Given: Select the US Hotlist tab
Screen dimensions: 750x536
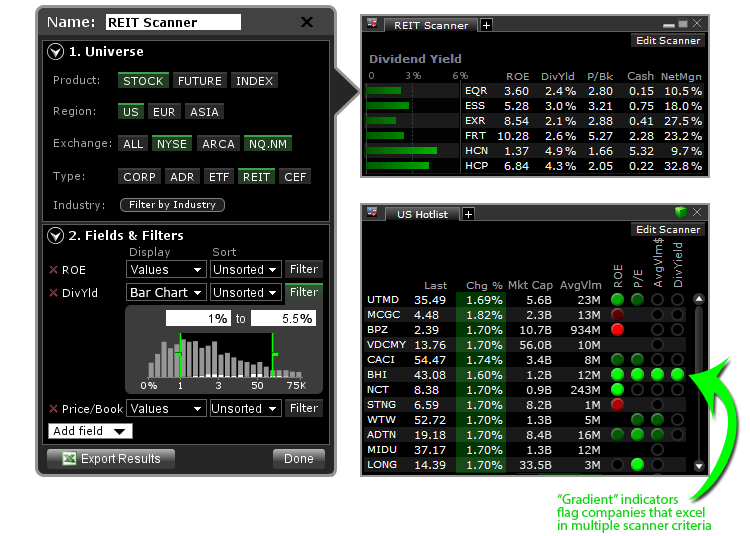Looking at the screenshot, I should (422, 214).
